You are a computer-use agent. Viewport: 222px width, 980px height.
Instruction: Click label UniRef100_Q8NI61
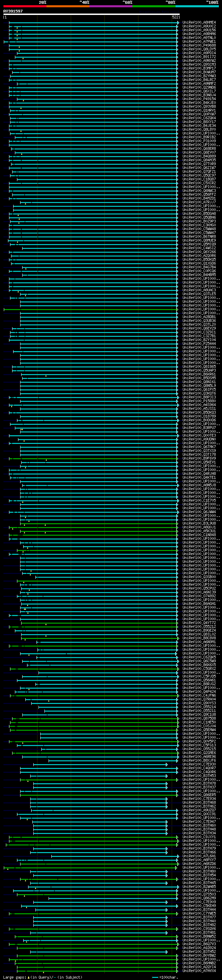(199, 382)
